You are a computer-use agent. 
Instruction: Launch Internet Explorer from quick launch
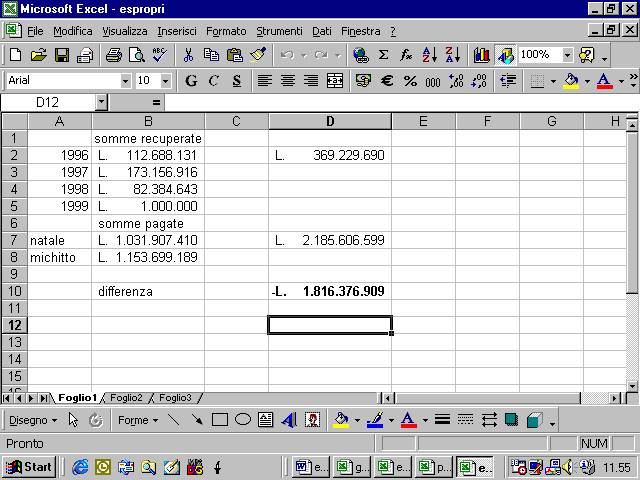[x=80, y=467]
